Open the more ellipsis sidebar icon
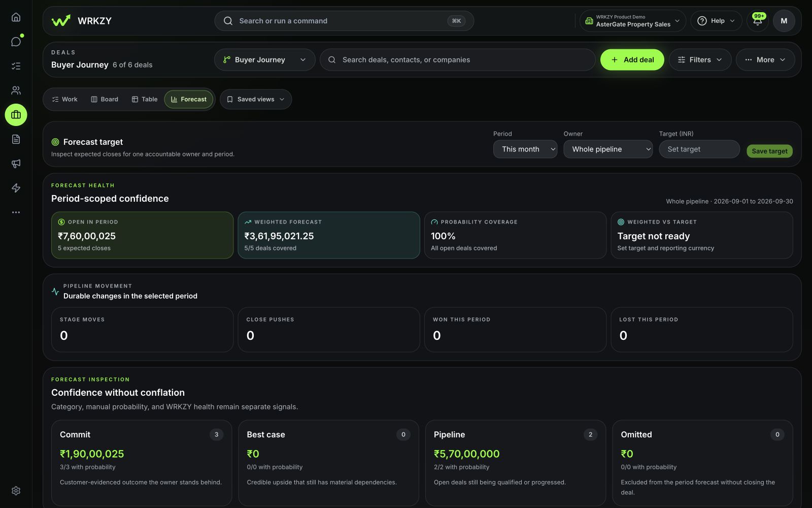Screen dimensions: 812x508 point(16,212)
